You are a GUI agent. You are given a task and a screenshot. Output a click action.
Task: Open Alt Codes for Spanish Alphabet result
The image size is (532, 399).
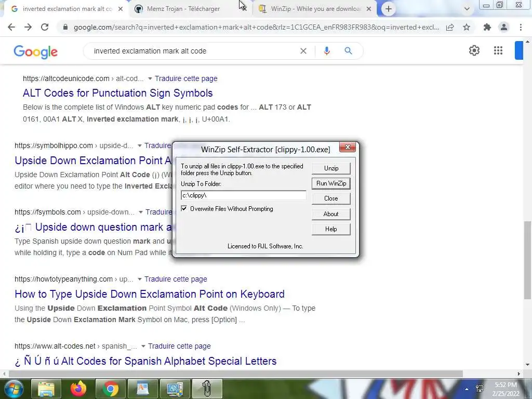[x=145, y=361]
